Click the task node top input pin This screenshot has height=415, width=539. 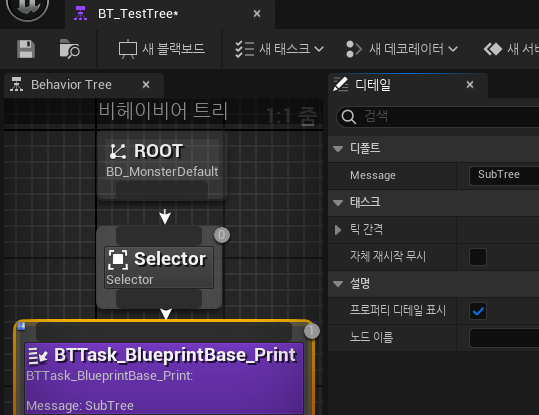tap(164, 332)
